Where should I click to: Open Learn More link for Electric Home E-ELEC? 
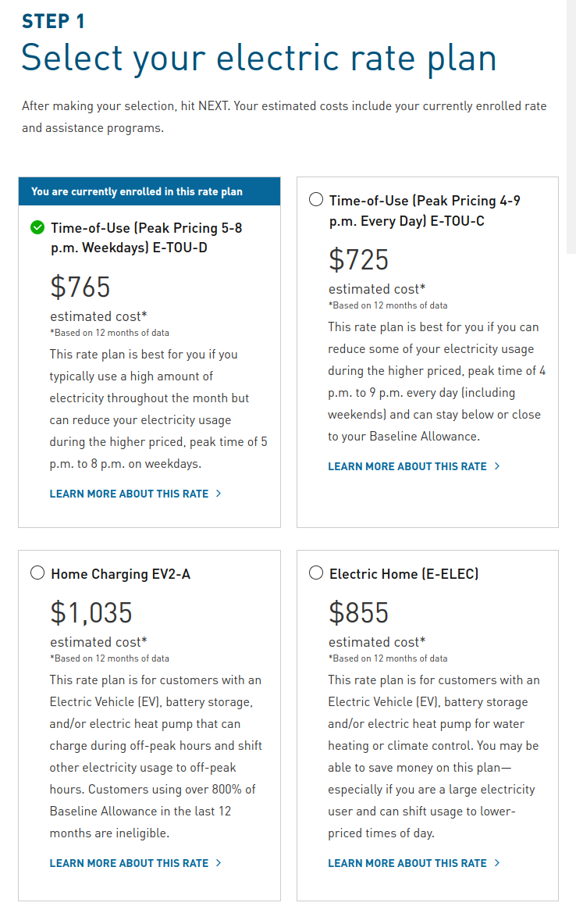tap(407, 863)
